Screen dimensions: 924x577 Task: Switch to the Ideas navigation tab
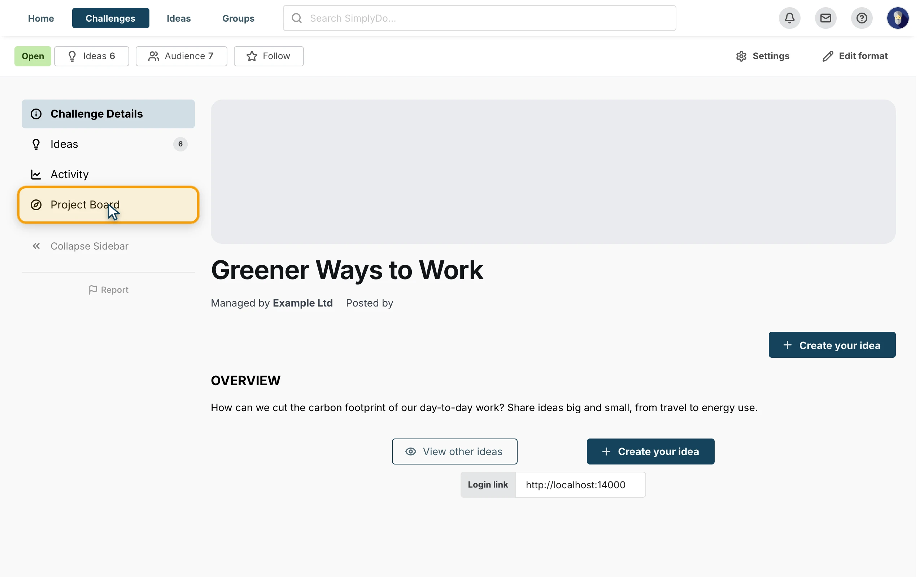coord(179,18)
